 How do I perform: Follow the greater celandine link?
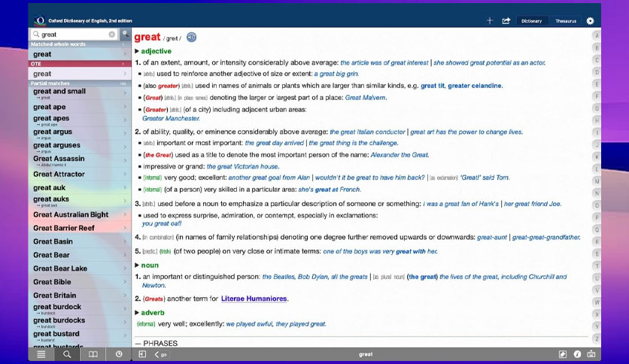[475, 86]
